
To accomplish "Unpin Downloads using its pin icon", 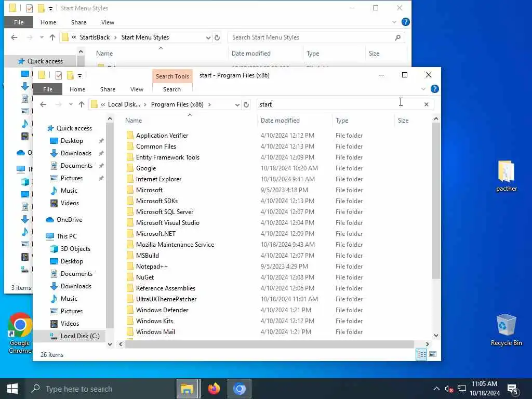I will (101, 153).
